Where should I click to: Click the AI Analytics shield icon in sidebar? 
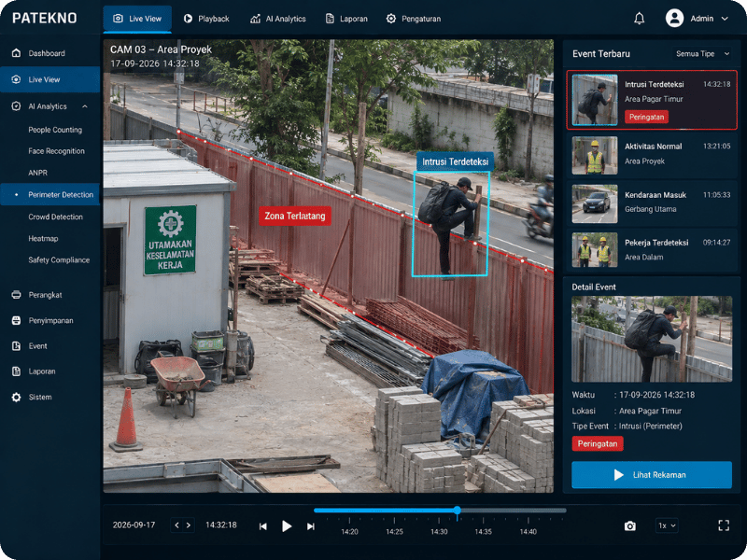(16, 106)
